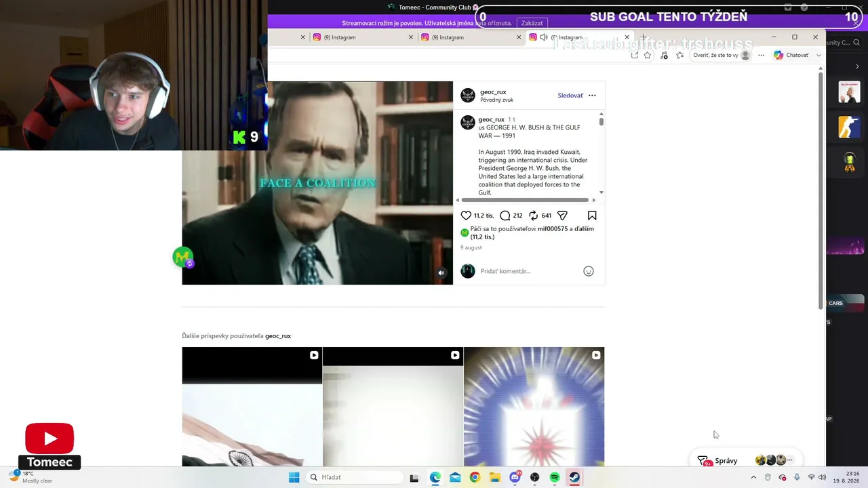
Task: Open the blurry white middle reel thumbnail
Action: click(393, 407)
